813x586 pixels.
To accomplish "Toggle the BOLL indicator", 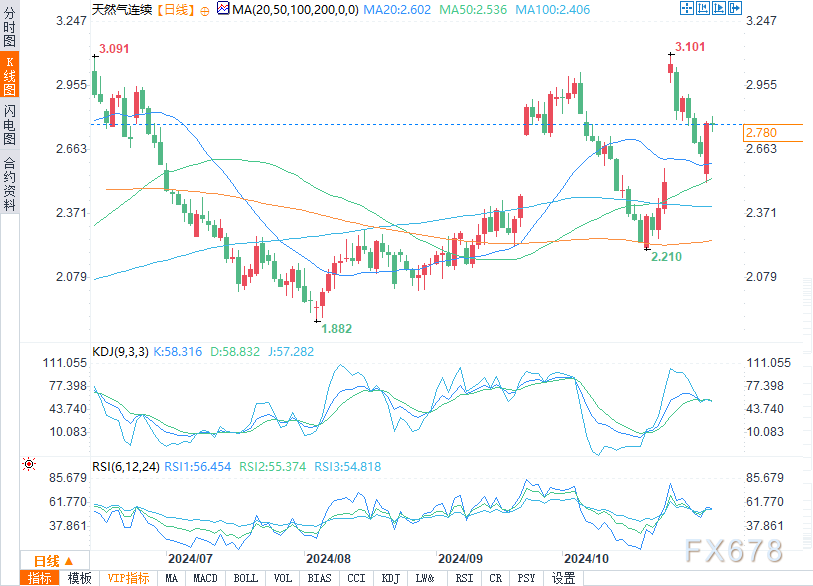I will tap(245, 578).
